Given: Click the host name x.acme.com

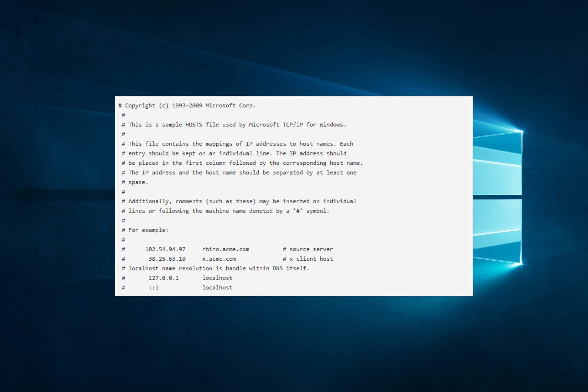Looking at the screenshot, I should click(219, 259).
